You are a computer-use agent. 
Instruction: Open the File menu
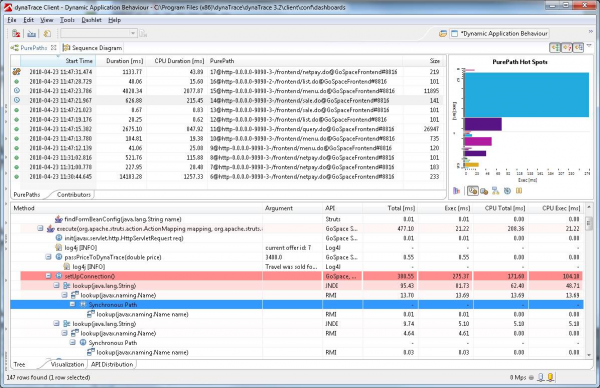(12, 20)
